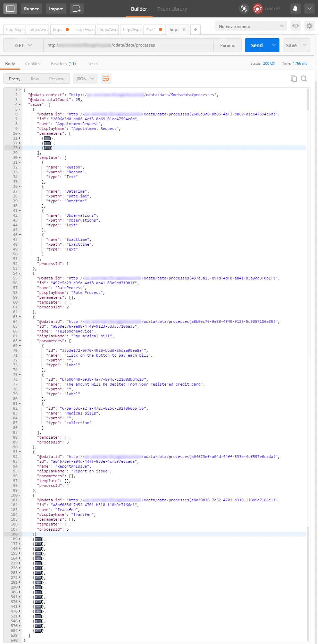318x644 pixels.
Task: Click the response vertical scrollbar
Action: coord(308,100)
